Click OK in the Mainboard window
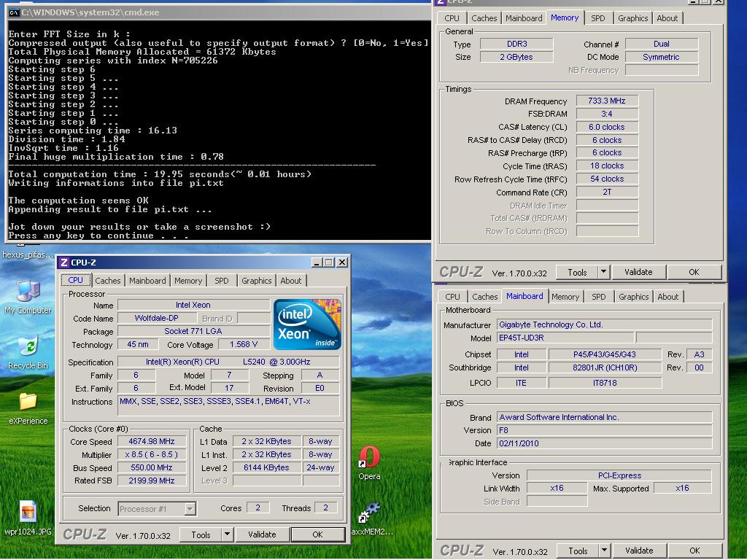 pos(694,551)
